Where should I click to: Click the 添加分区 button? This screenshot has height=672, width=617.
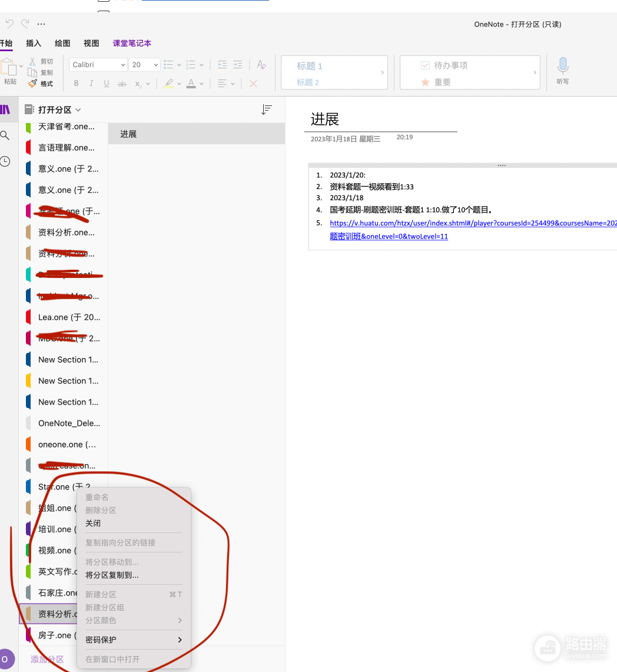pyautogui.click(x=47, y=659)
